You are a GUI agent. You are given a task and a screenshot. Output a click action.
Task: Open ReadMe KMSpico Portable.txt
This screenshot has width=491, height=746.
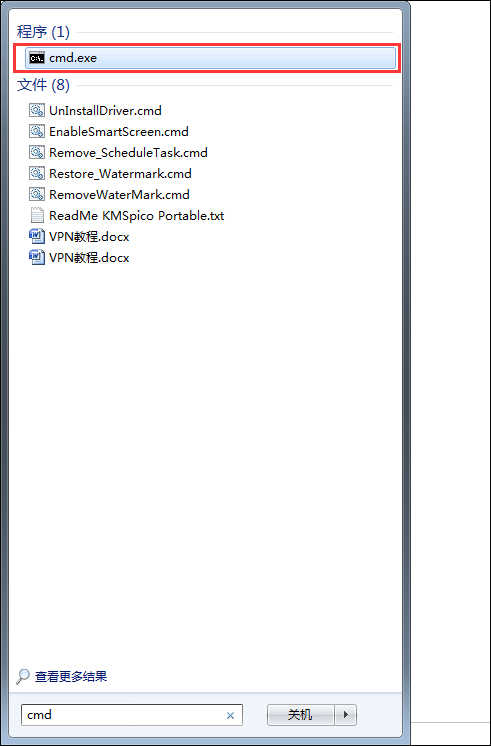pyautogui.click(x=137, y=216)
